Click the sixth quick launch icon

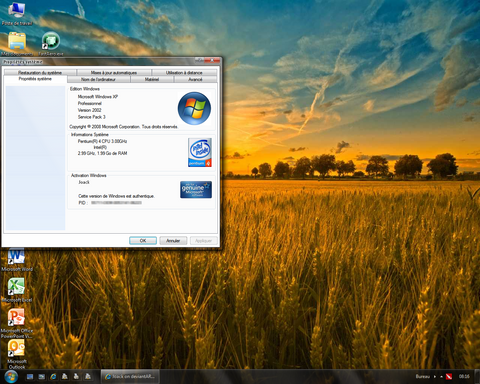point(88,376)
